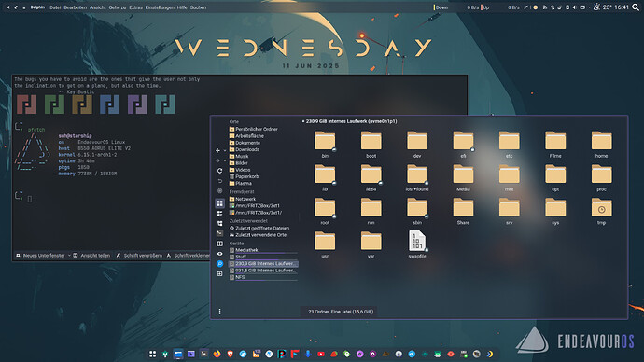Select the boot folder
The image size is (644, 362).
click(371, 145)
